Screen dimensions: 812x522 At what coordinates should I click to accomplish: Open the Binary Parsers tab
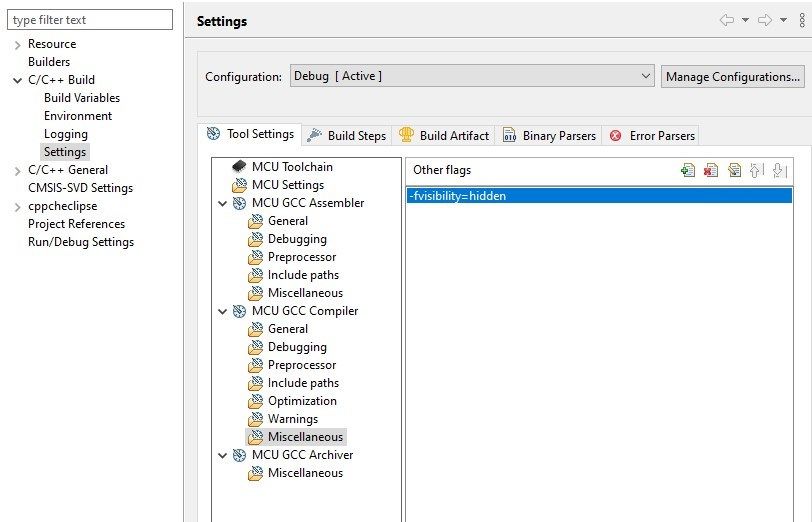[x=549, y=136]
